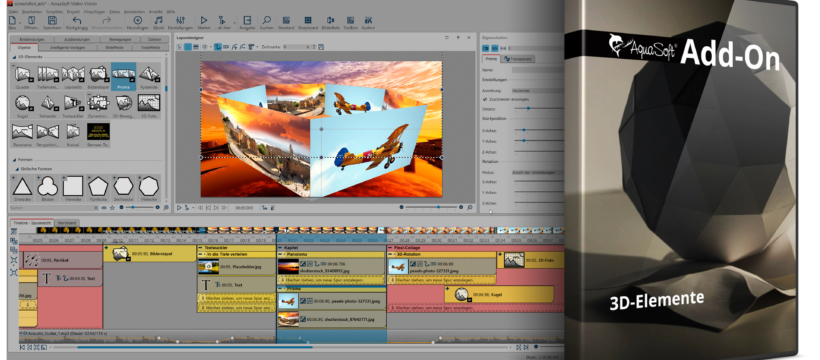Screen dimensions: 820x360
Task: Select the Bilderstapel clip in the timeline
Action: tap(150, 254)
